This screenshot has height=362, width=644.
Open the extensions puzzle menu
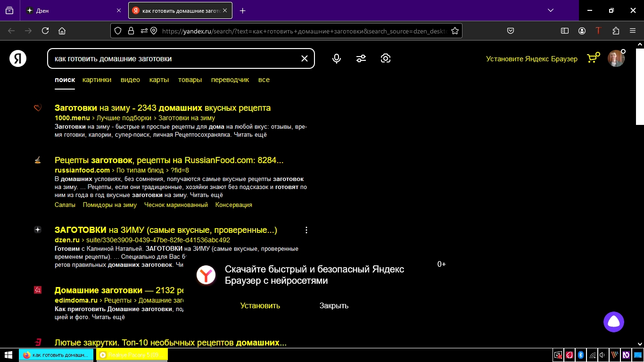coord(616,31)
